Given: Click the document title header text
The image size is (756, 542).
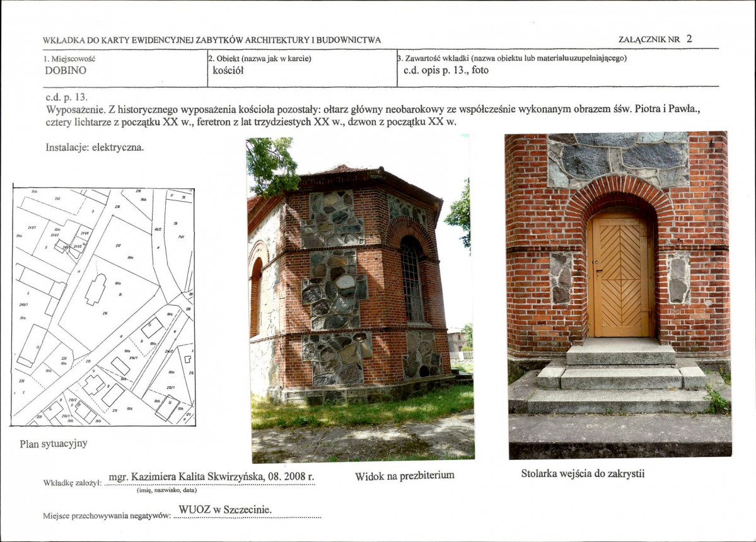Looking at the screenshot, I should (x=212, y=40).
